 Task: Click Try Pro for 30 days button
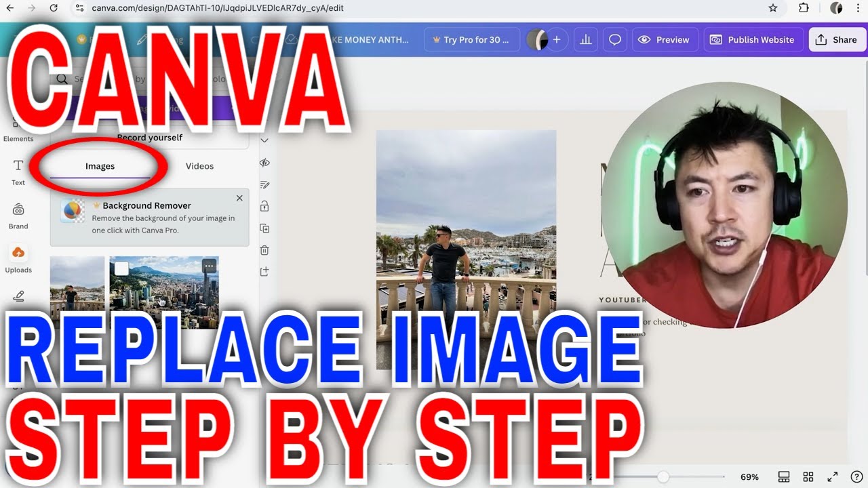[472, 40]
